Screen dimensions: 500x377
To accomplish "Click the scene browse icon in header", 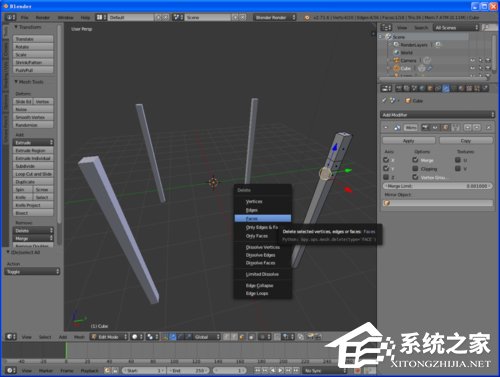I will tap(177, 17).
